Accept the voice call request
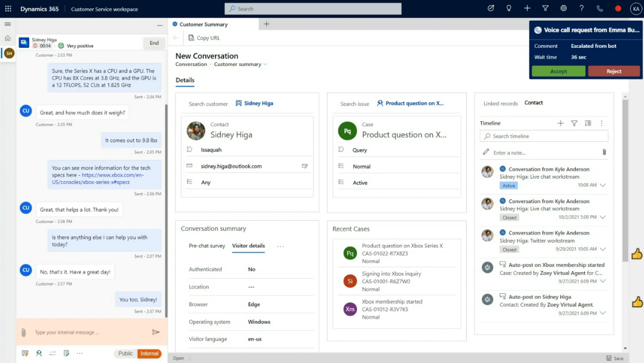644x363 pixels. 558,71
